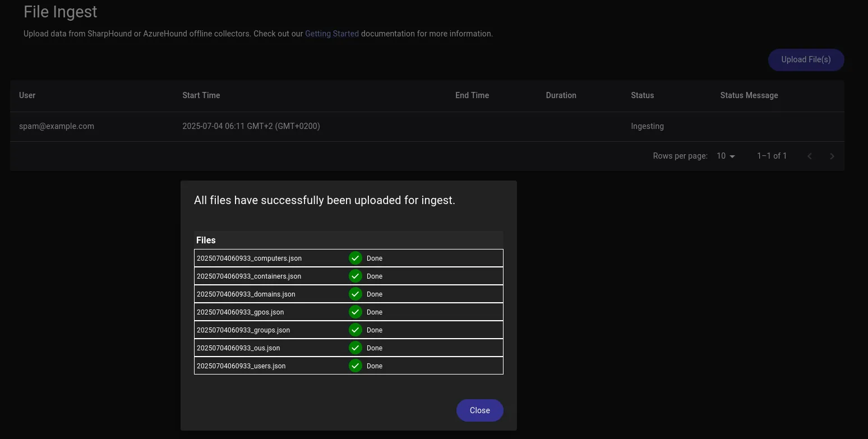
Task: Go to next page arrow
Action: tap(832, 156)
